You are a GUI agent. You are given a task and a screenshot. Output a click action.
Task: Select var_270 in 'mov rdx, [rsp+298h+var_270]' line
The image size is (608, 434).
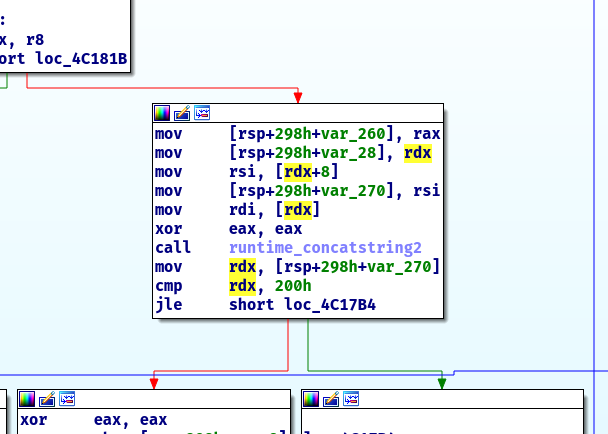(x=399, y=267)
